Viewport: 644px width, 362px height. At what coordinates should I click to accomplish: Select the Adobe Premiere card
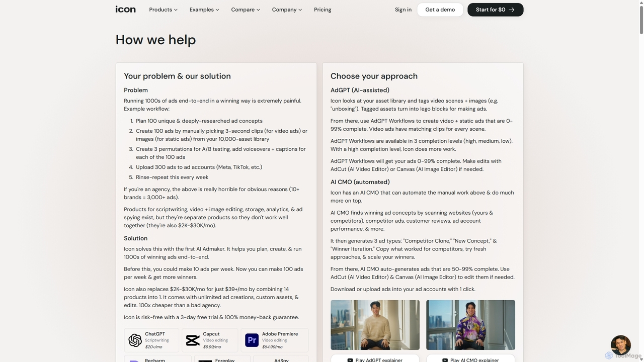coord(275,340)
